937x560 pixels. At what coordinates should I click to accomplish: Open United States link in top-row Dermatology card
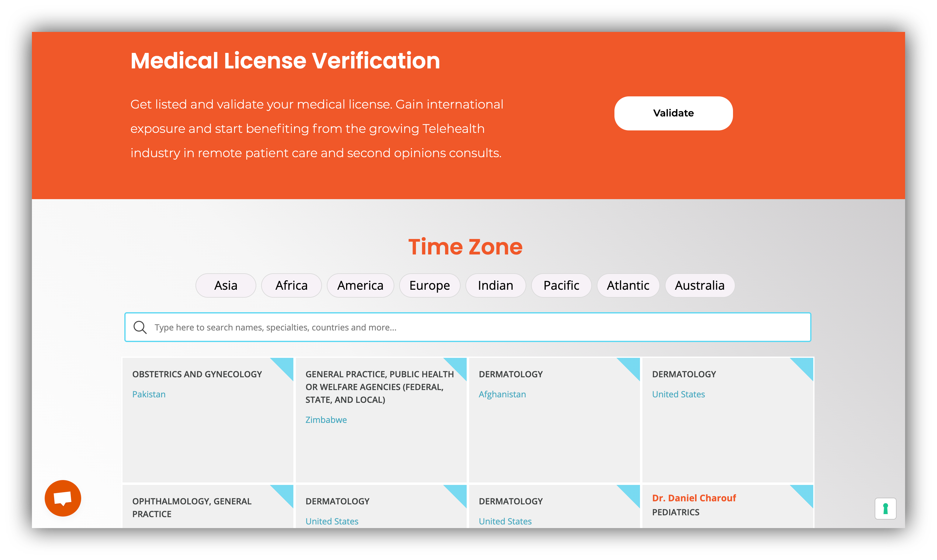coord(678,394)
